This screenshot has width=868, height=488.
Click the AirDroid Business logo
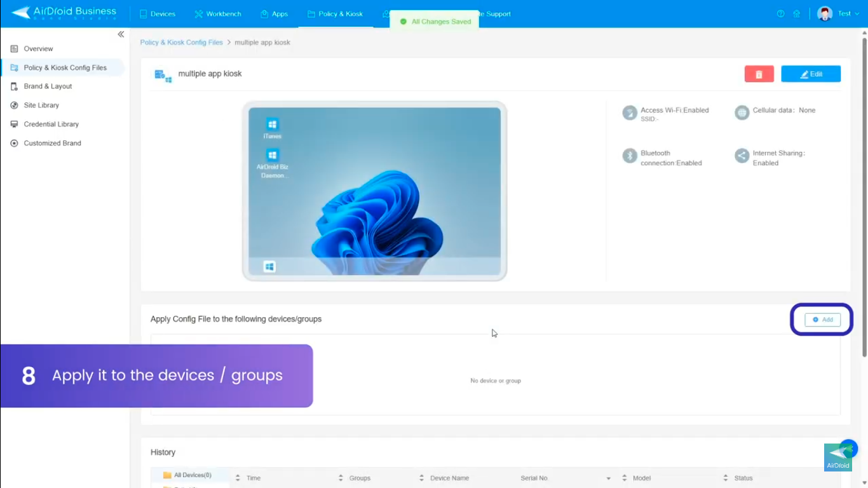(64, 13)
